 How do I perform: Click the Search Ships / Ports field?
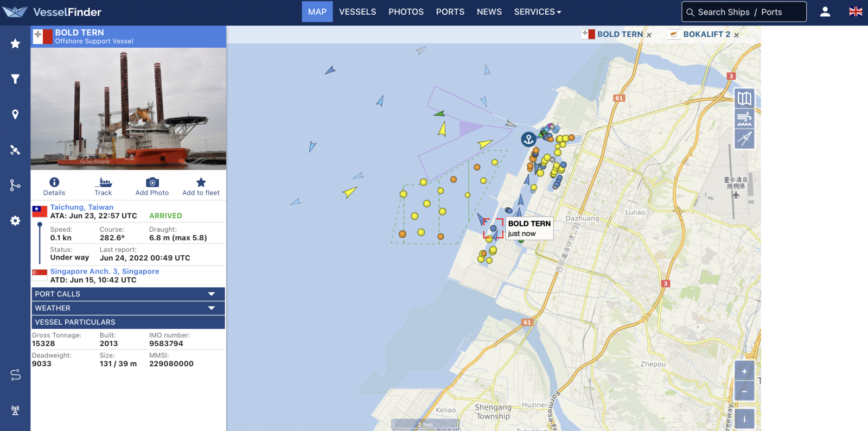pos(744,12)
